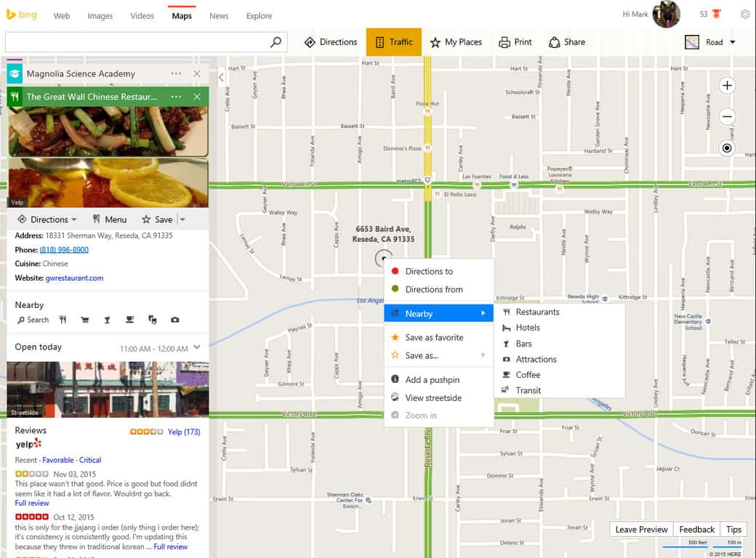Switch to the News tab
This screenshot has width=756, height=558.
(x=219, y=16)
